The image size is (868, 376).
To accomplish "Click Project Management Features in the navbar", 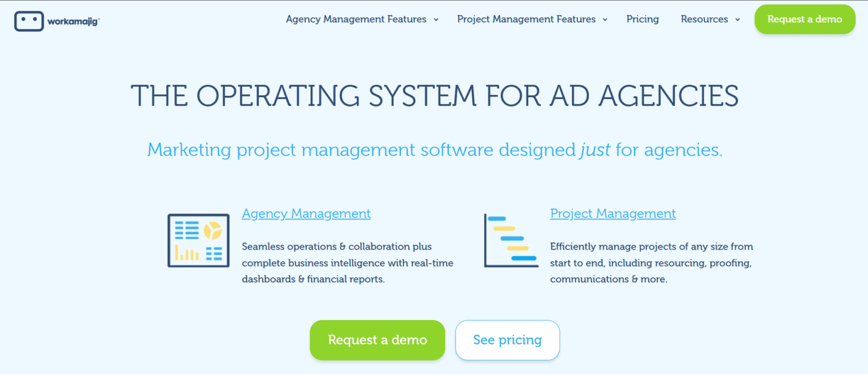I will 526,19.
